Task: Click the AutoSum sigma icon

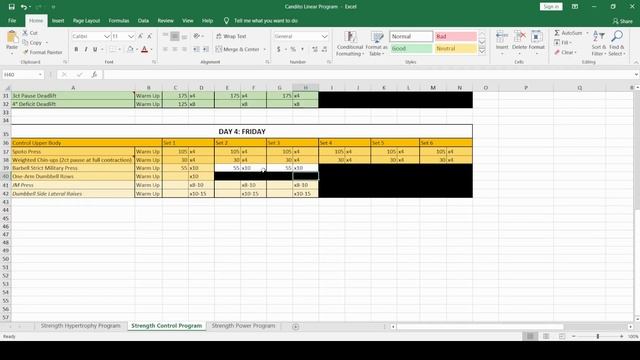Action: tap(557, 33)
